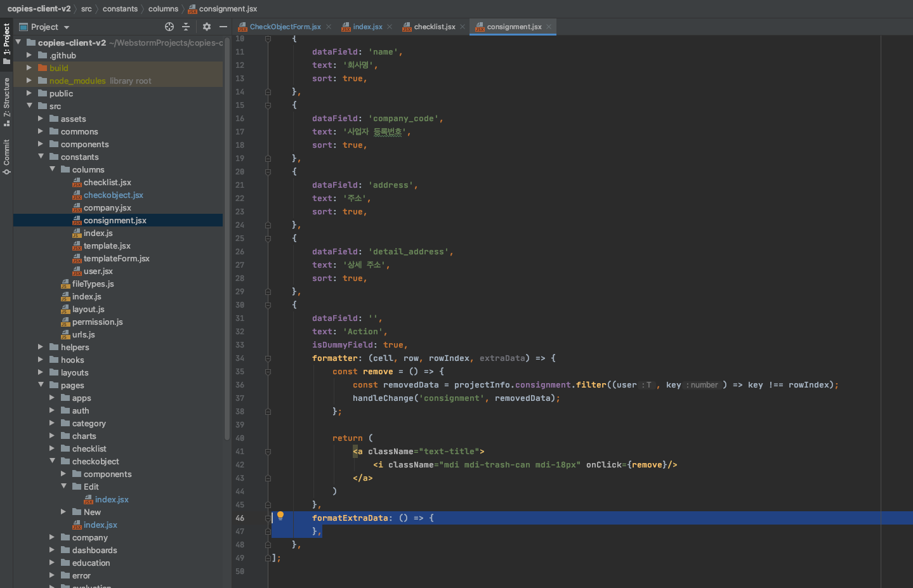Collapse the Edit folder
Viewport: 913px width, 588px height.
[x=63, y=487]
